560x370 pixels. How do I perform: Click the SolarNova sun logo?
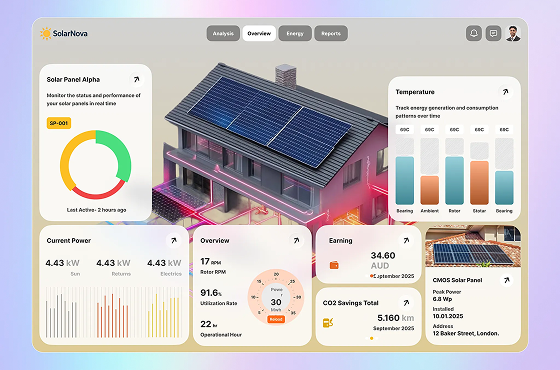pos(46,34)
